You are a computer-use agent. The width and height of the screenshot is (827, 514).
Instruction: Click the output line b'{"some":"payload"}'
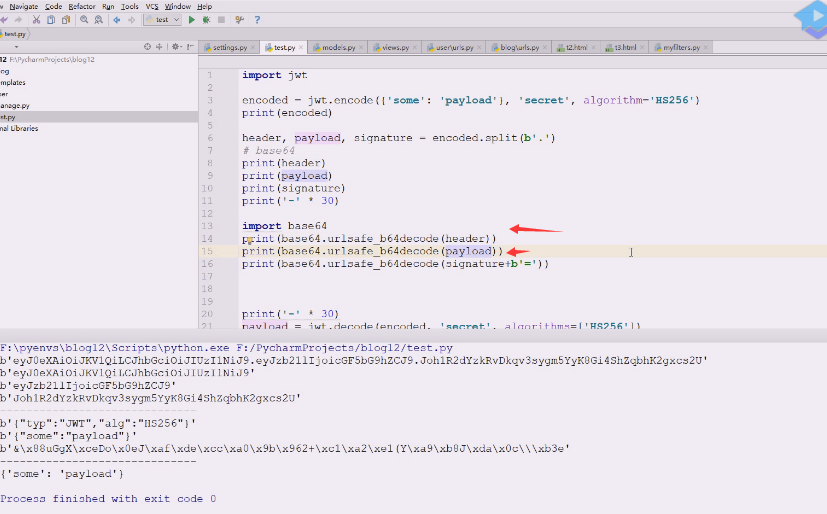tap(69, 436)
